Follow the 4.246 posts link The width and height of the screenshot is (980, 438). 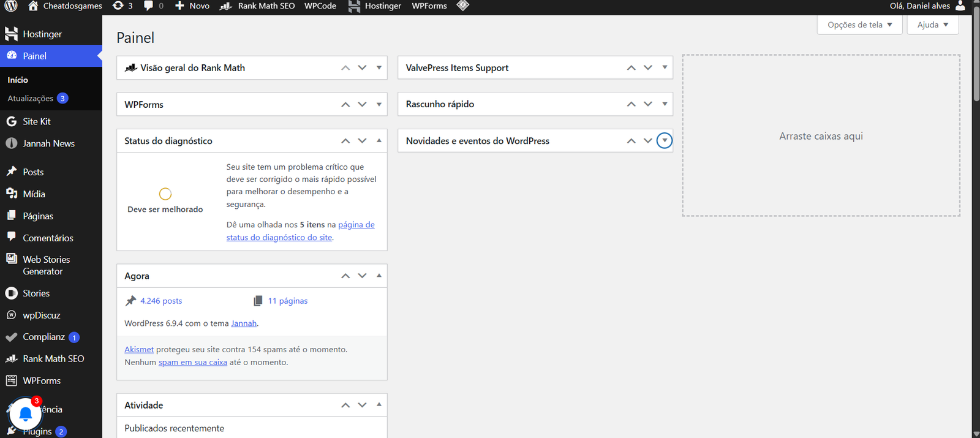click(x=161, y=301)
